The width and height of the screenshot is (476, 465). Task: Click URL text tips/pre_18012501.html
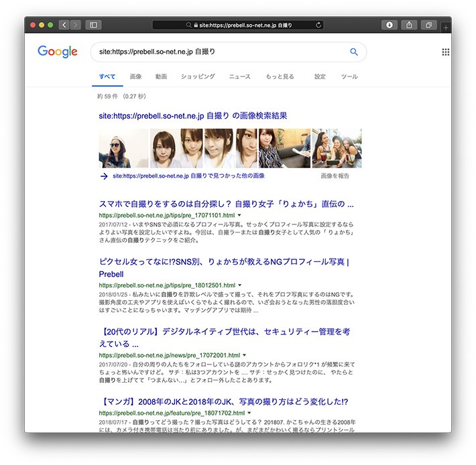click(x=167, y=285)
